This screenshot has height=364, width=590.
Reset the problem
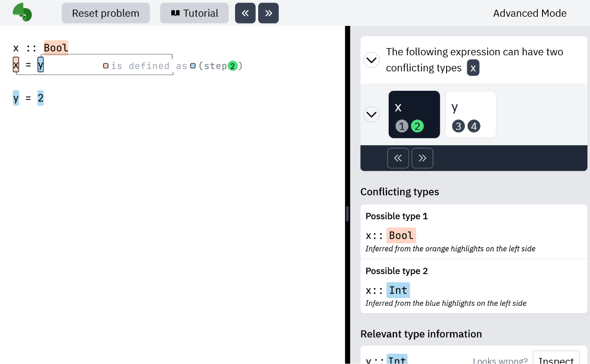coord(106,13)
